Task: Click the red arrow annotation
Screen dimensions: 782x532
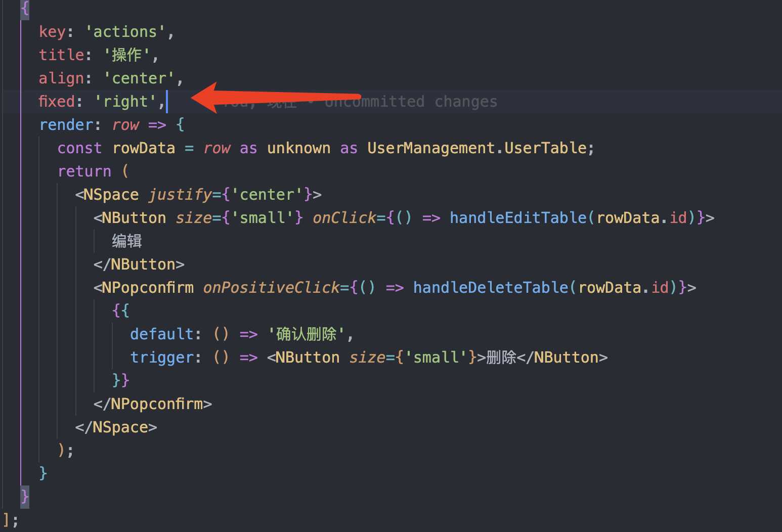Action: pyautogui.click(x=278, y=100)
